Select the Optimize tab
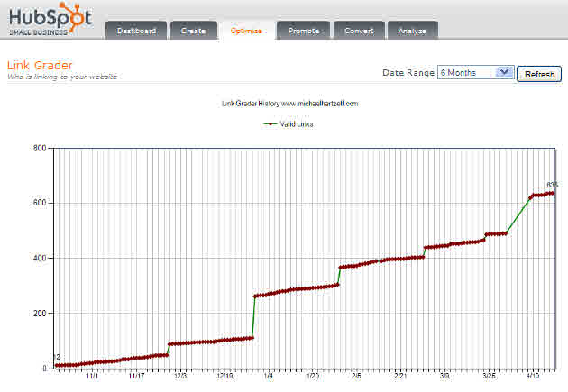 (x=246, y=31)
